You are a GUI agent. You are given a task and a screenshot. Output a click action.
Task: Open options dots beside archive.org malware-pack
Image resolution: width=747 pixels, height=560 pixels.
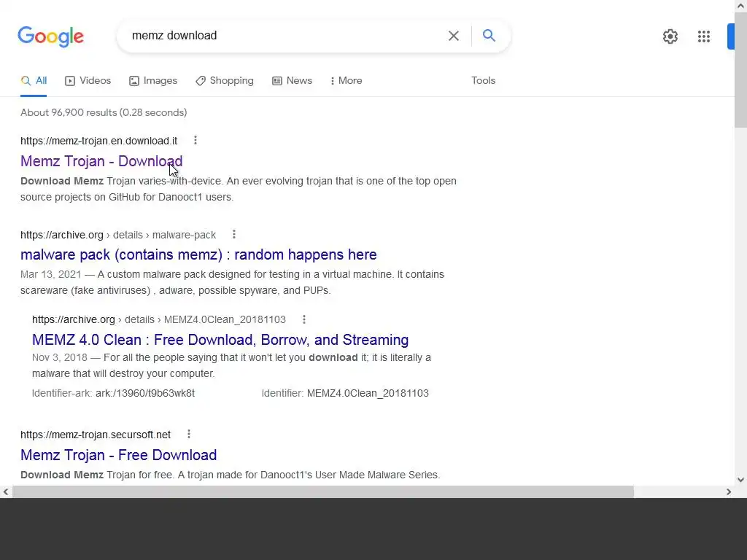tap(234, 234)
